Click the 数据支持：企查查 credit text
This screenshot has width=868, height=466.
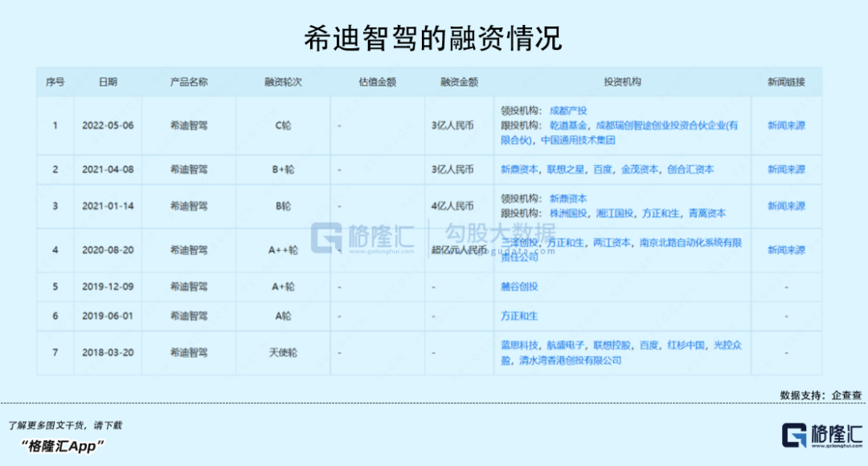(x=821, y=395)
